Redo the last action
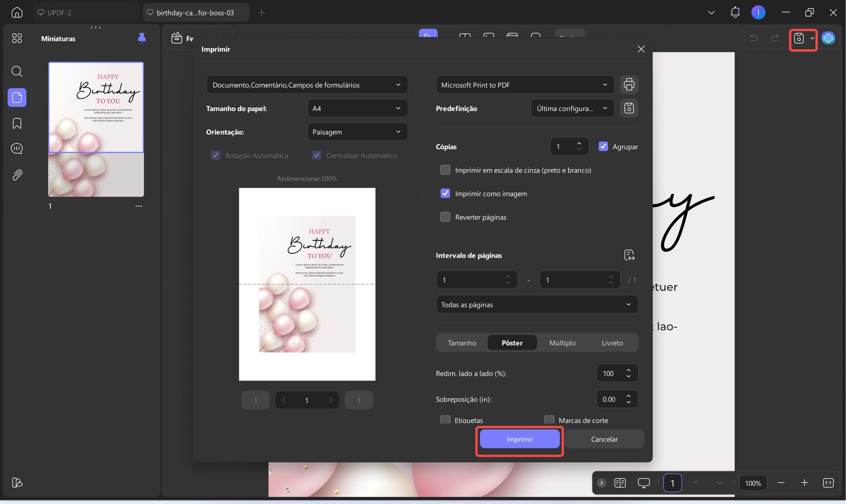Image resolution: width=846 pixels, height=504 pixels. (775, 38)
